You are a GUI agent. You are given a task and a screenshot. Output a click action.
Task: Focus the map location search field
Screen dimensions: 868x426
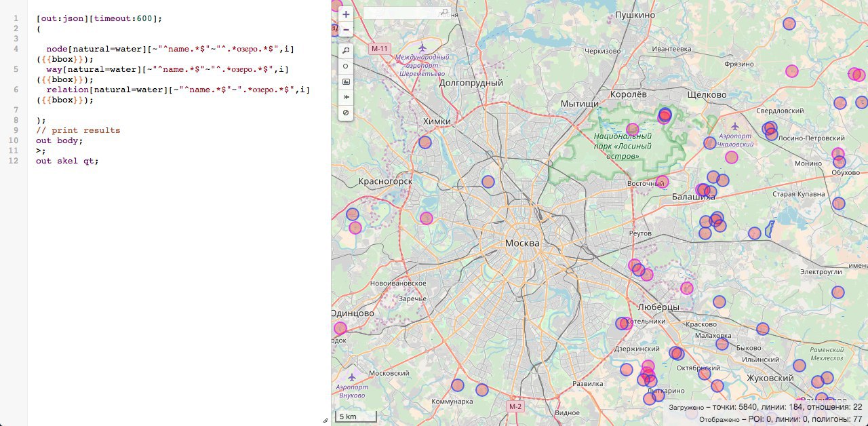[x=407, y=12]
